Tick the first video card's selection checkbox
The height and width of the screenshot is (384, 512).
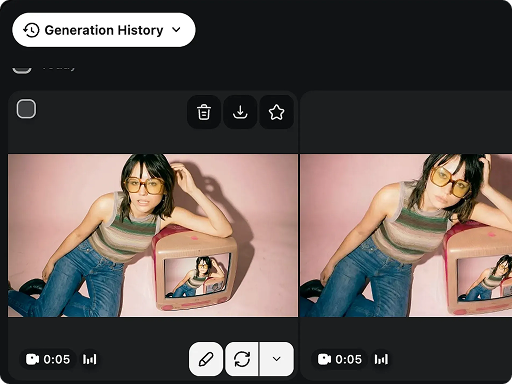(x=26, y=109)
